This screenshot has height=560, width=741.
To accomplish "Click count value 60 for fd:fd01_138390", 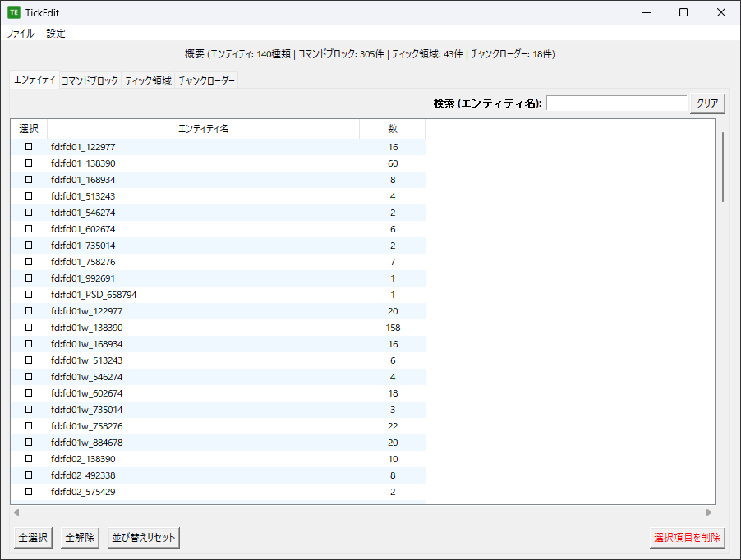I will 393,163.
